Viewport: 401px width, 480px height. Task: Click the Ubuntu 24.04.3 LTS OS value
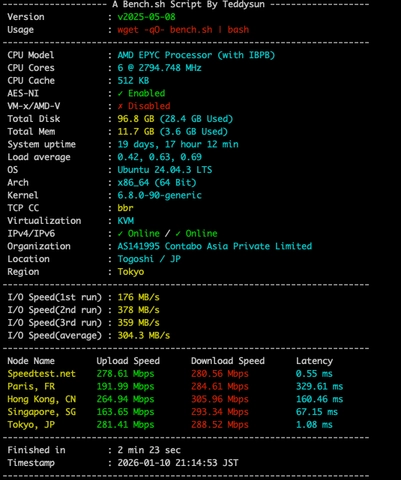(165, 170)
